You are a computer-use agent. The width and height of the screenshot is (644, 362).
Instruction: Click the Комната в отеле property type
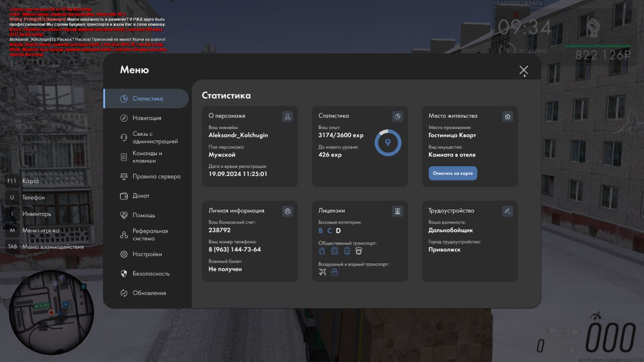pos(452,154)
